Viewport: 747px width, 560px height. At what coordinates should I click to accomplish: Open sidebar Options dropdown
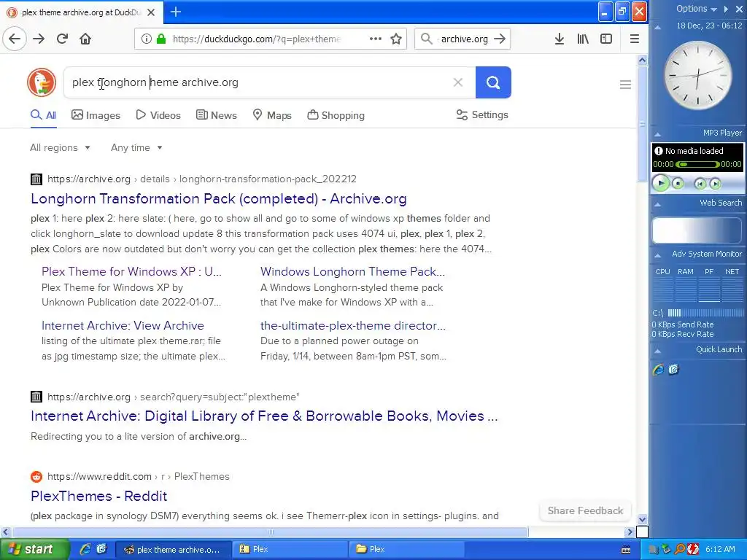click(697, 9)
